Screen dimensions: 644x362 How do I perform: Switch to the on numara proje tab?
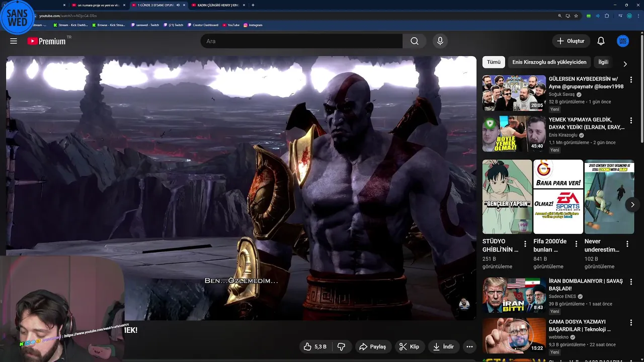[x=98, y=5]
